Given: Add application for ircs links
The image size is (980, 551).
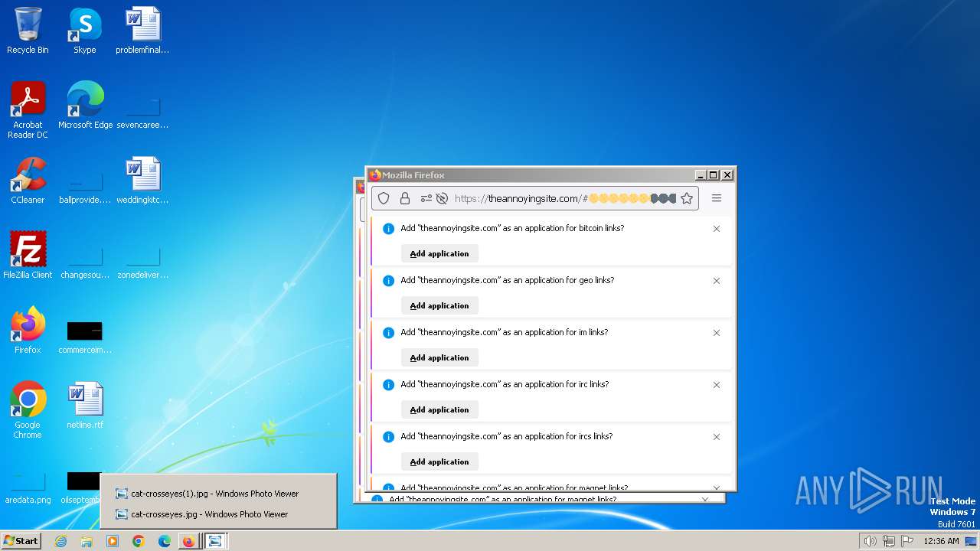Looking at the screenshot, I should [439, 461].
